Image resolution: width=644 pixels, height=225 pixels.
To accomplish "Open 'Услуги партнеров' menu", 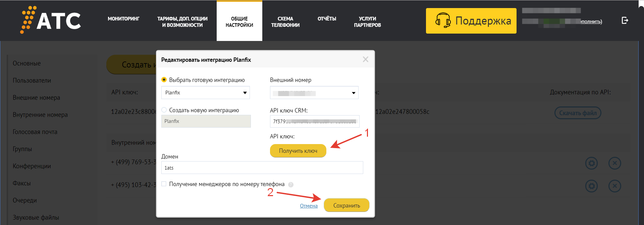I will point(368,22).
